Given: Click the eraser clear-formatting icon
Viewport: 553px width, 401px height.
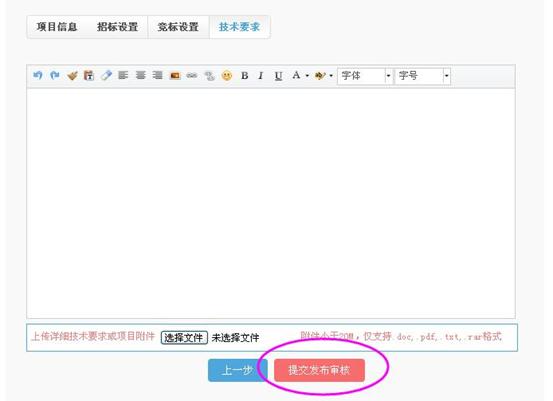Looking at the screenshot, I should click(106, 75).
